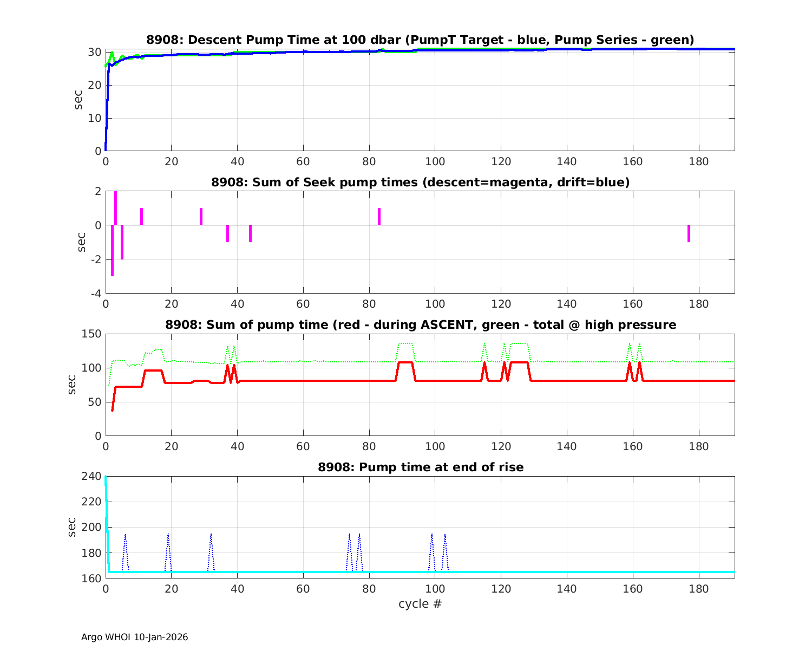Click the 240 y-axis tick in bottom plot
The width and height of the screenshot is (812, 650).
click(x=94, y=477)
